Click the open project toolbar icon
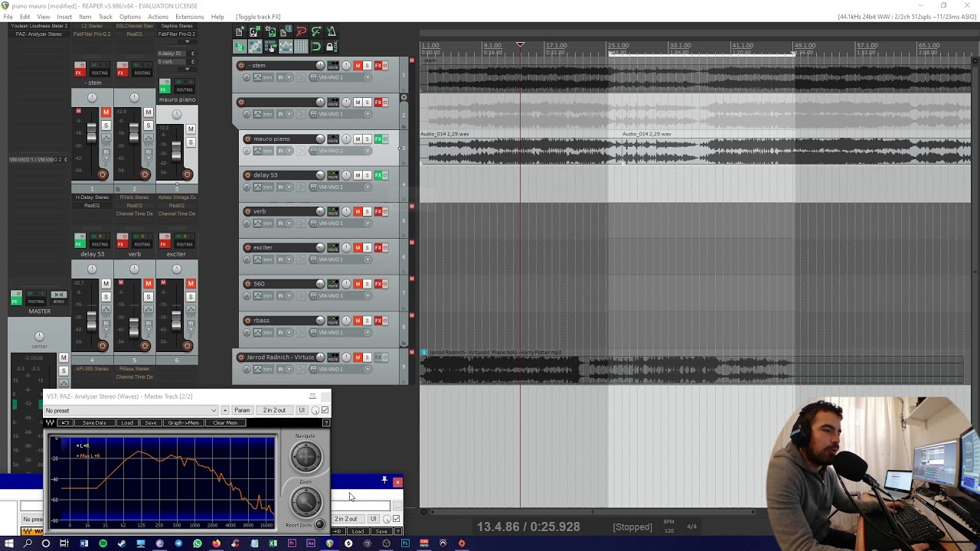 (x=255, y=31)
